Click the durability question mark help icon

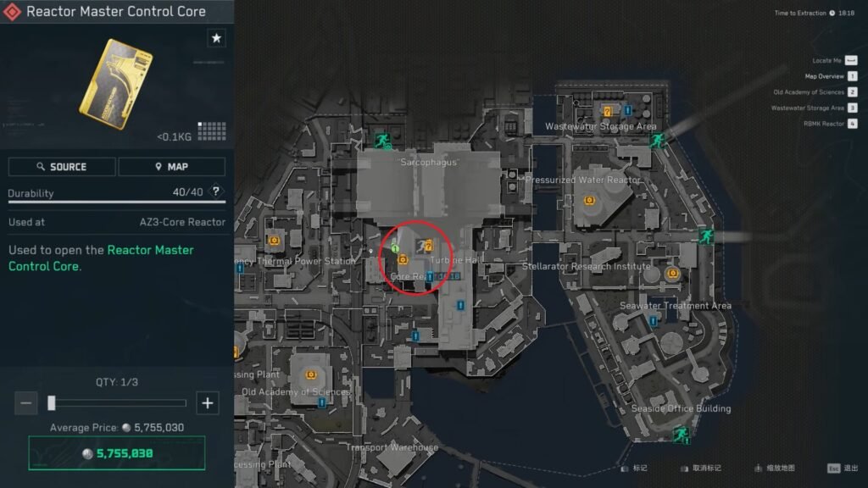click(x=216, y=191)
